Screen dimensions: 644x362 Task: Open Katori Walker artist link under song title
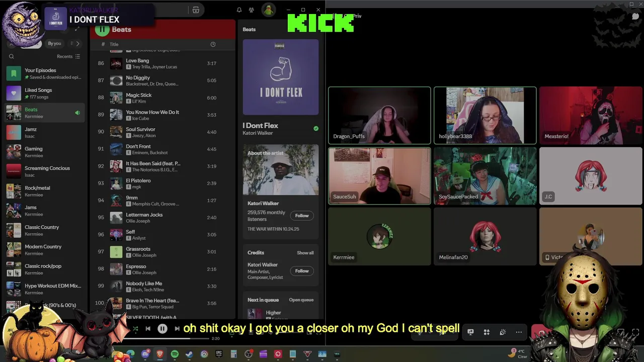[257, 133]
